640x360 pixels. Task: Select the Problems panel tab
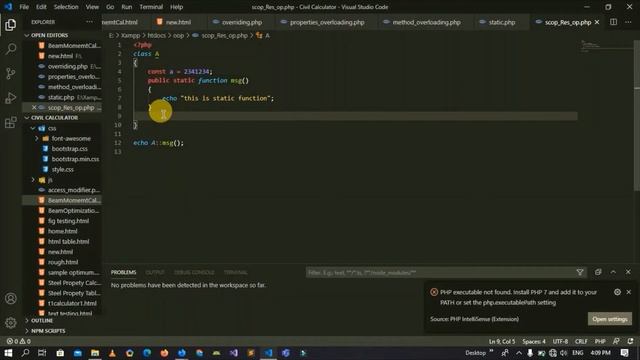(x=123, y=272)
